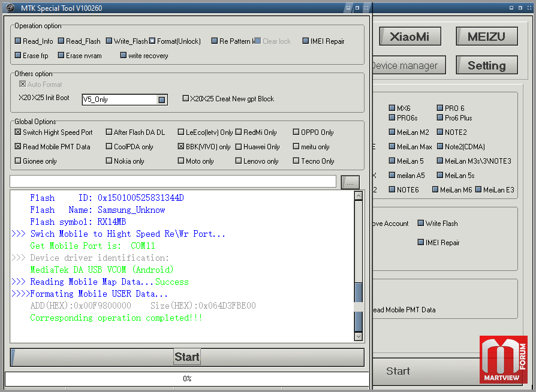
Task: Tick the IMEI Repair operation checkbox
Action: click(306, 41)
